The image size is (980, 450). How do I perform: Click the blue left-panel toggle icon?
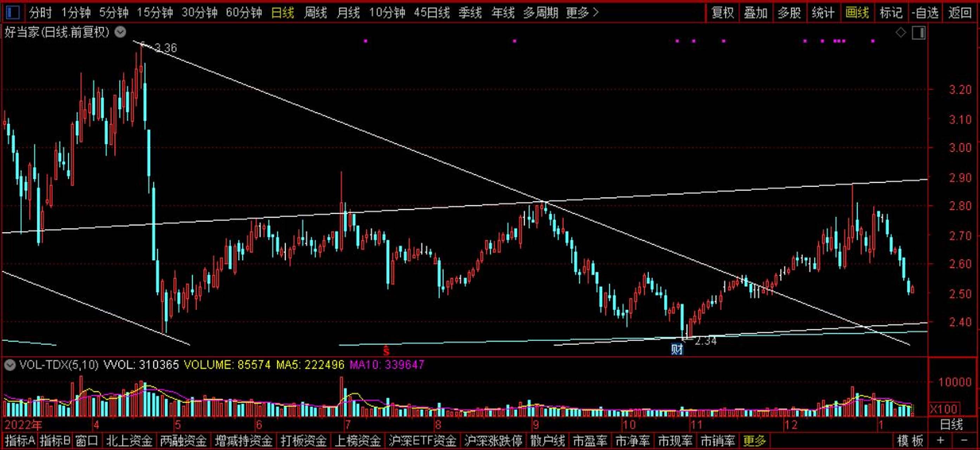[13, 13]
